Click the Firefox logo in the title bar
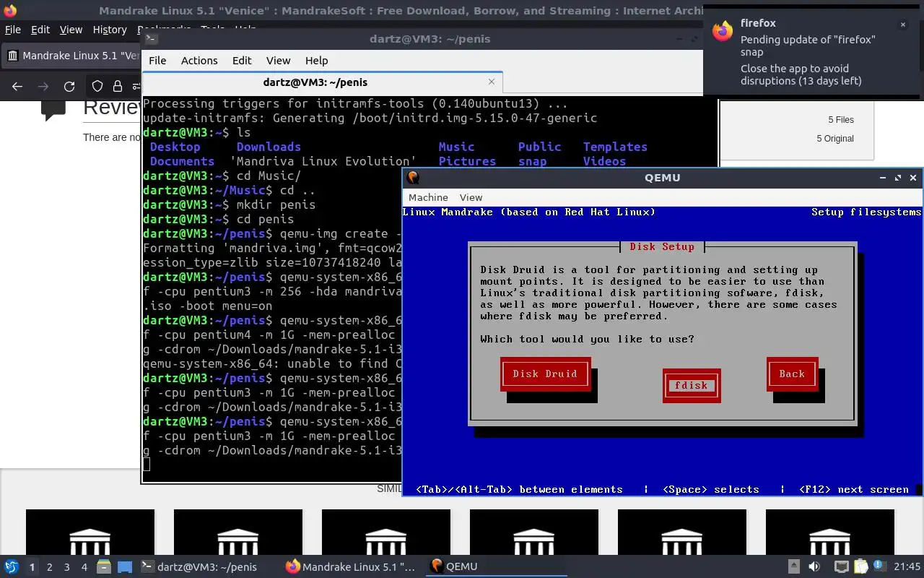Screen dimensions: 924x578 pyautogui.click(x=10, y=11)
